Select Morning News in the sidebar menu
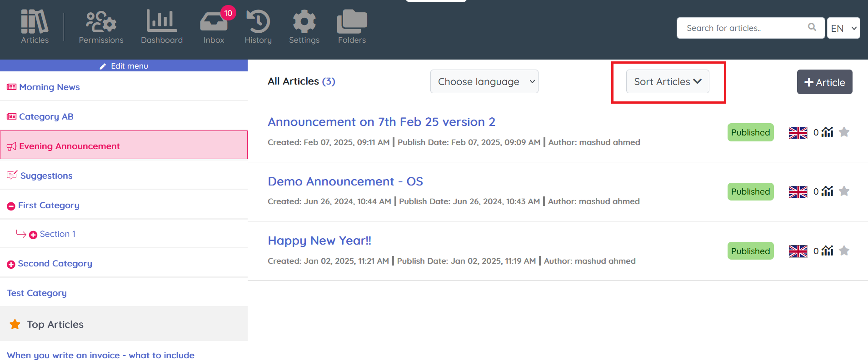 [x=49, y=87]
